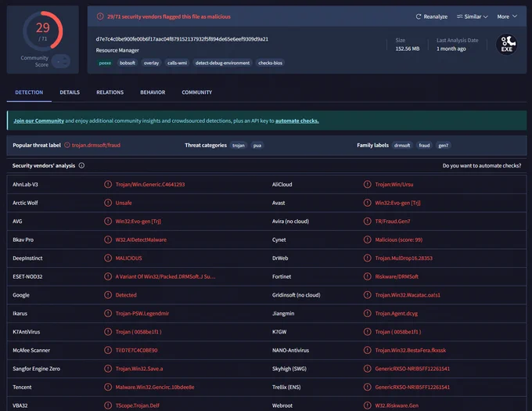The height and width of the screenshot is (411, 532).
Task: Click the alert icon in the Cynet row
Action: (x=367, y=240)
